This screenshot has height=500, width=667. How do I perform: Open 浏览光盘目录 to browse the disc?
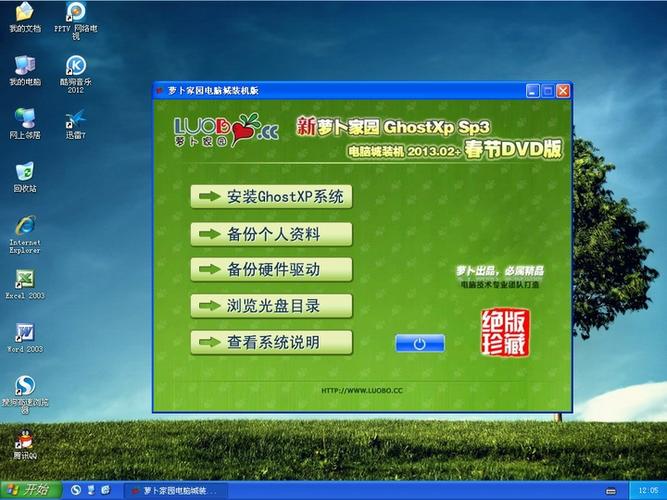[x=271, y=306]
